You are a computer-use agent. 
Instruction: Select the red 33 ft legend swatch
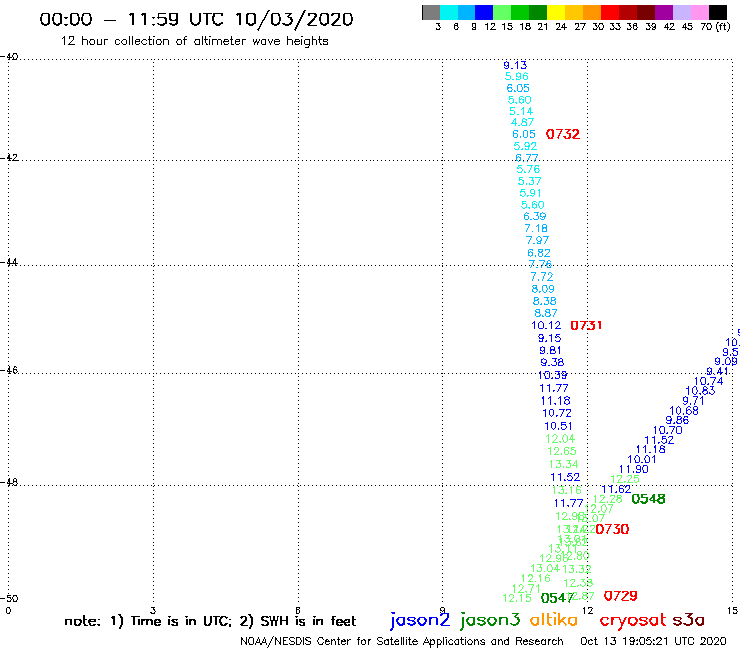[x=609, y=12]
